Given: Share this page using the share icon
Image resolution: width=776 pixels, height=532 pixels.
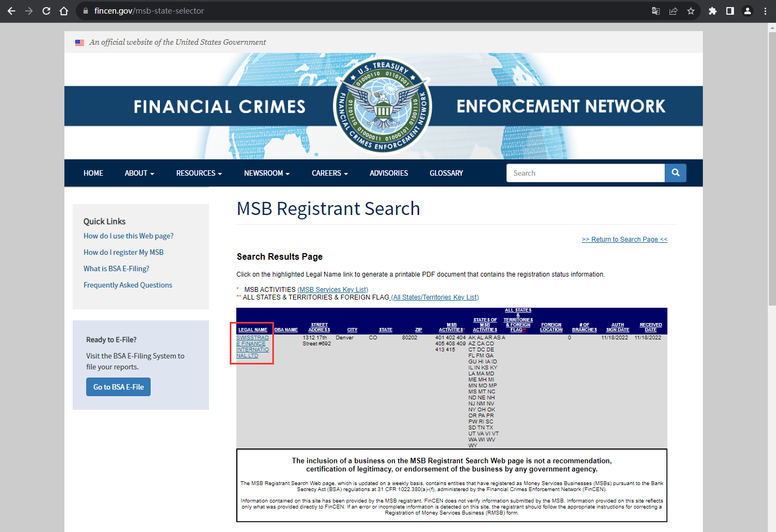Looking at the screenshot, I should point(673,11).
